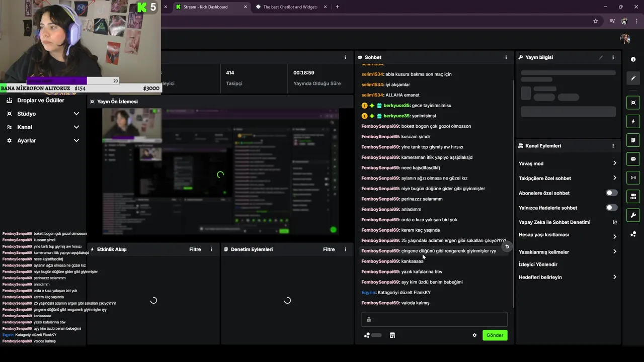
Task: Open Etkinlik Akışı panel three-dot menu
Action: pos(211,249)
